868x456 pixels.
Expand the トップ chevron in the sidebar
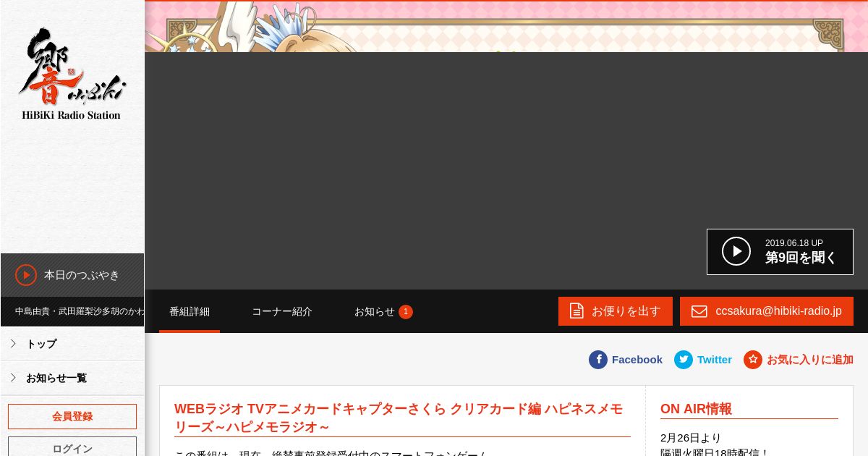tap(13, 344)
